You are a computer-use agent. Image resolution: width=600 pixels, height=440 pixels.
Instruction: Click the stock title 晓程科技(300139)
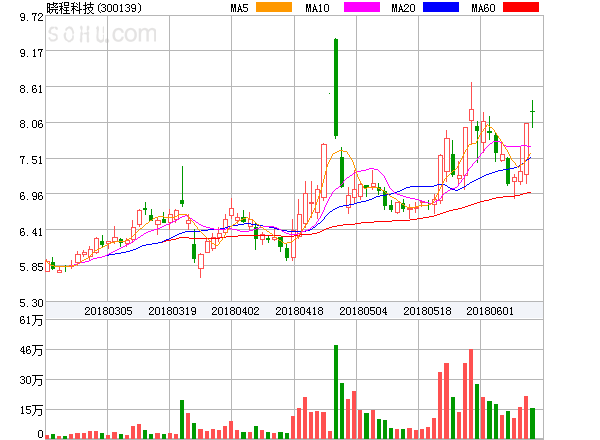tap(94, 8)
